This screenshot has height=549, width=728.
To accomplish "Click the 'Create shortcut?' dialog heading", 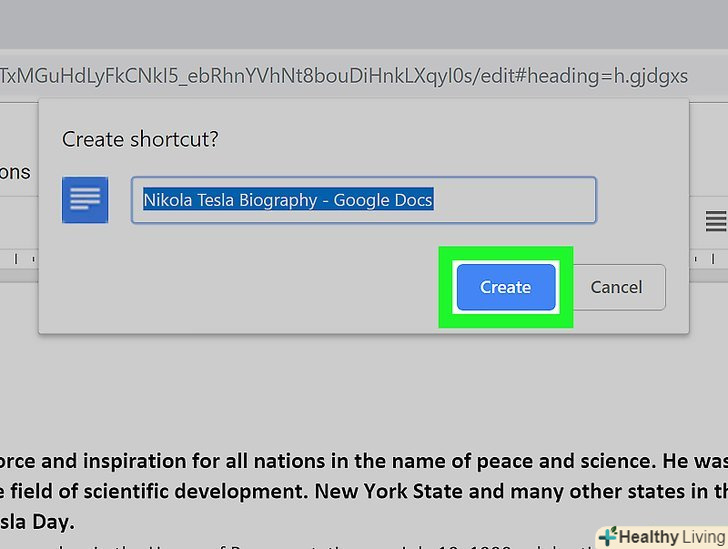I will (140, 139).
